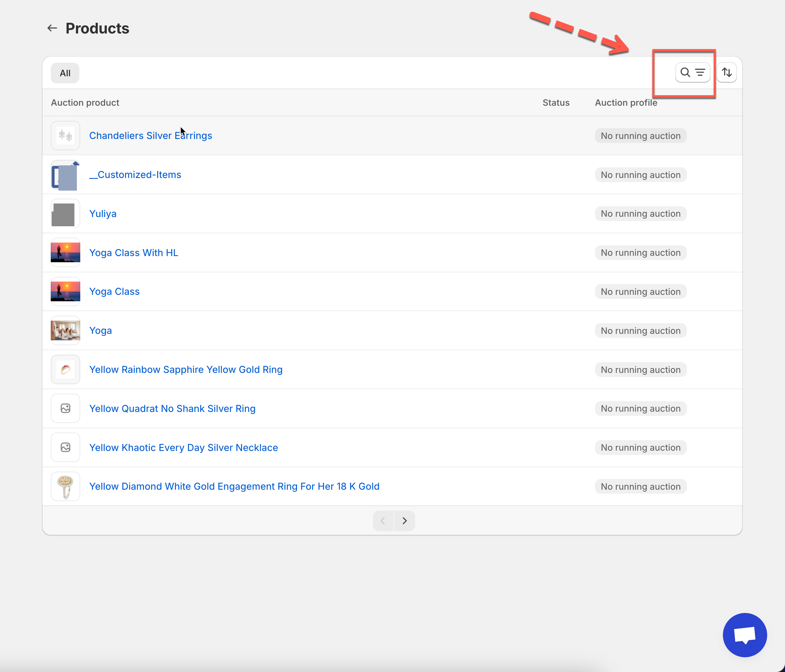Select the All tab
Viewport: 785px width, 672px height.
click(65, 73)
